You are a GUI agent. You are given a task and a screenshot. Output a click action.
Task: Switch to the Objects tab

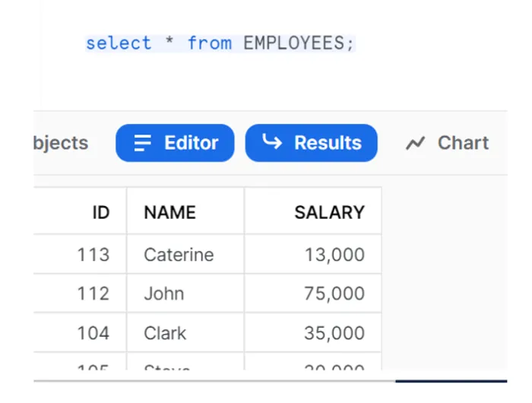point(61,143)
